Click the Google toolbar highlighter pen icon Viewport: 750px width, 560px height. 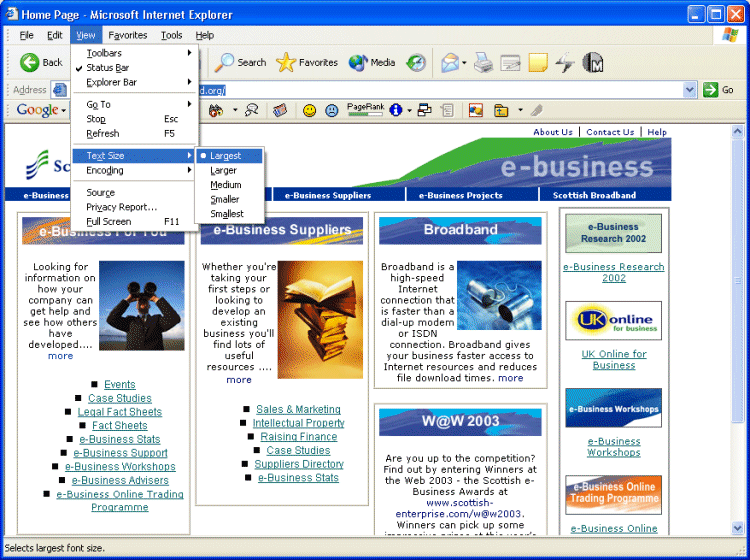click(537, 110)
